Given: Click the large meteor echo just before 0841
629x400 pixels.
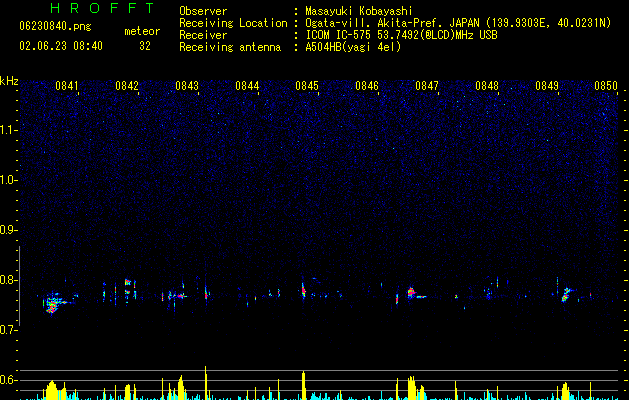Looking at the screenshot, I should tap(54, 304).
